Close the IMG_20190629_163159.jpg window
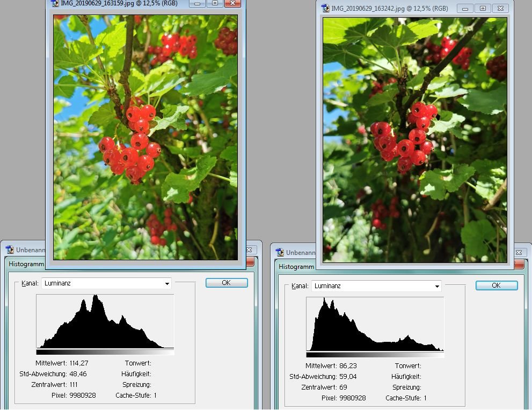This screenshot has width=532, height=410. [233, 3]
